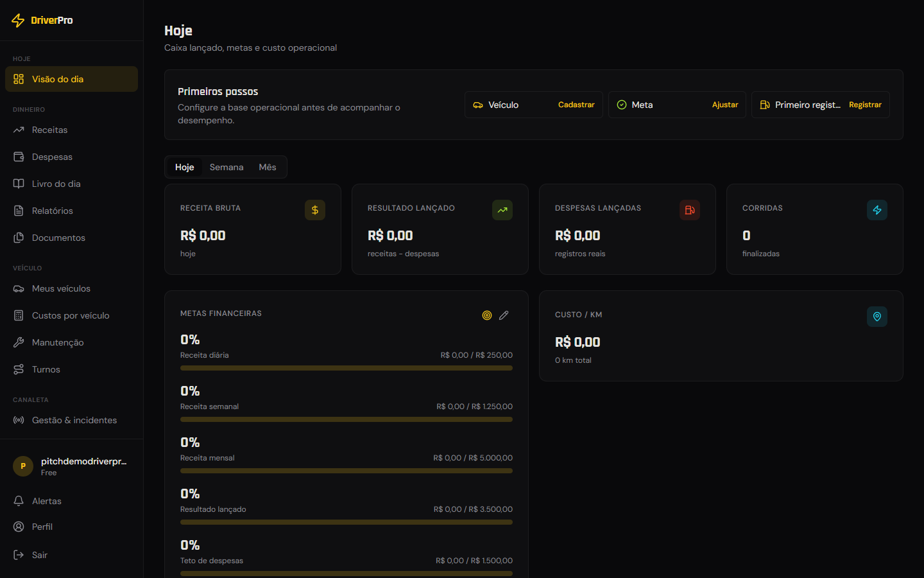Click the Sair logout icon
This screenshot has width=924, height=578.
tap(19, 555)
